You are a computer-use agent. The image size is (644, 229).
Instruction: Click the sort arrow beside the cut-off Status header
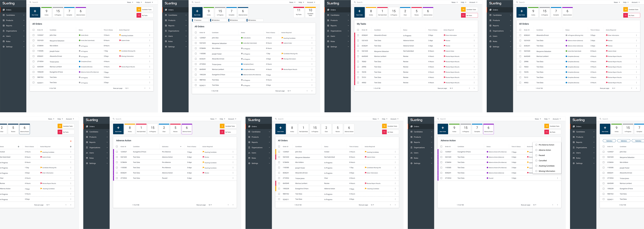(18, 146)
